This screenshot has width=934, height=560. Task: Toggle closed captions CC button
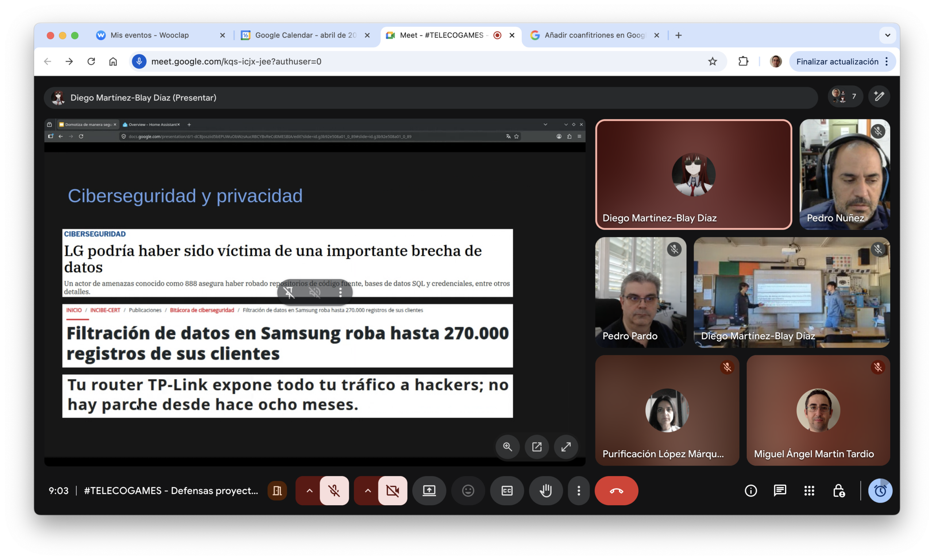(x=507, y=491)
